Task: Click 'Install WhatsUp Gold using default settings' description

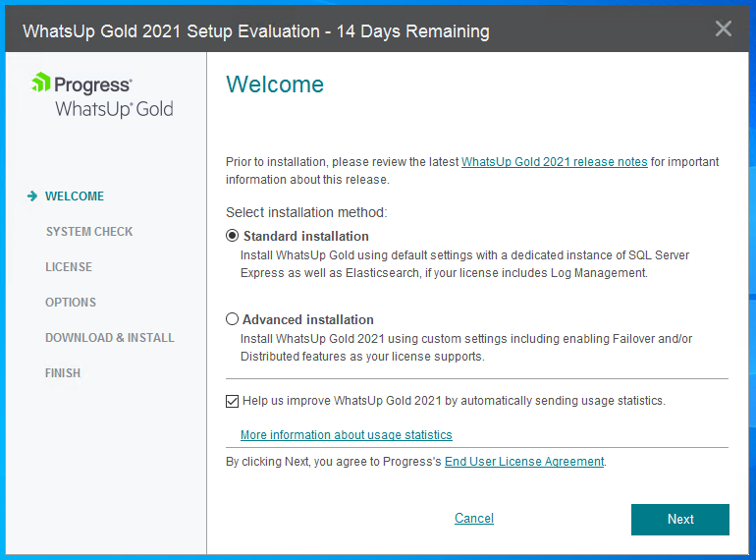Action: (x=464, y=264)
